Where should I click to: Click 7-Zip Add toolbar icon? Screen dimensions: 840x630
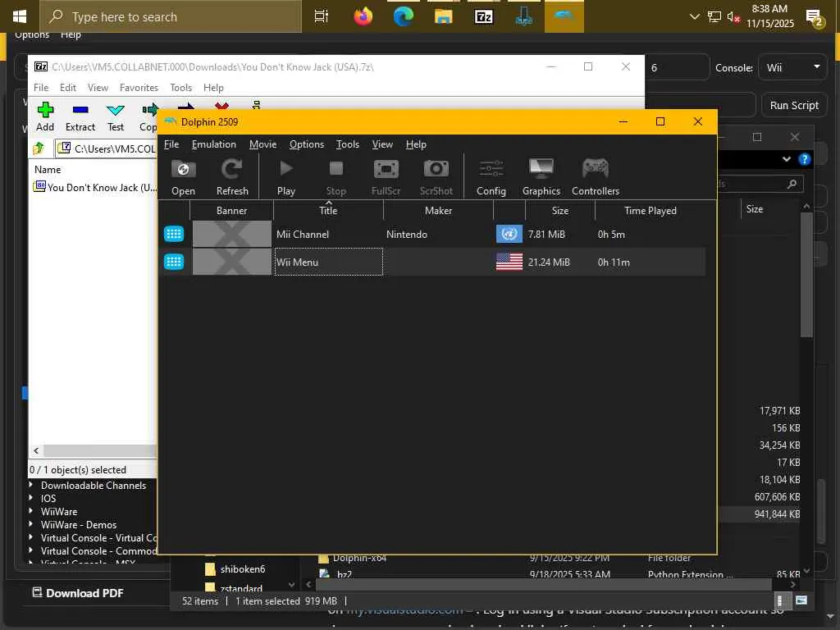(x=45, y=116)
